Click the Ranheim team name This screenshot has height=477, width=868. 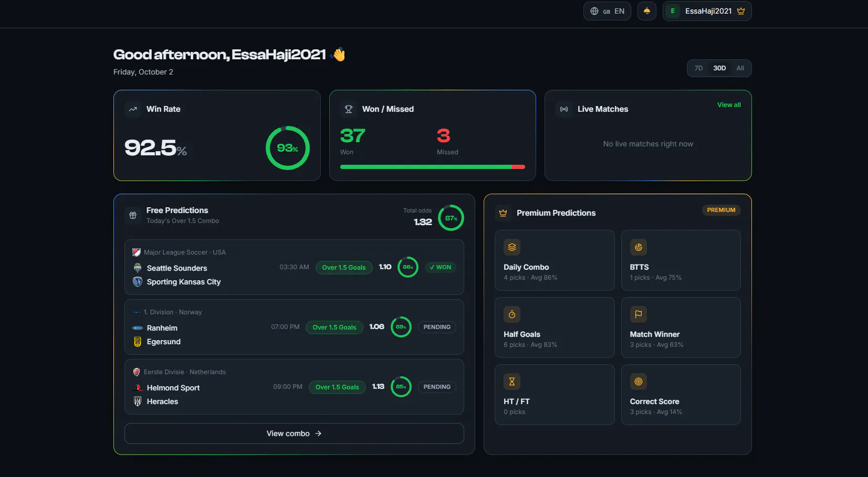tap(162, 328)
